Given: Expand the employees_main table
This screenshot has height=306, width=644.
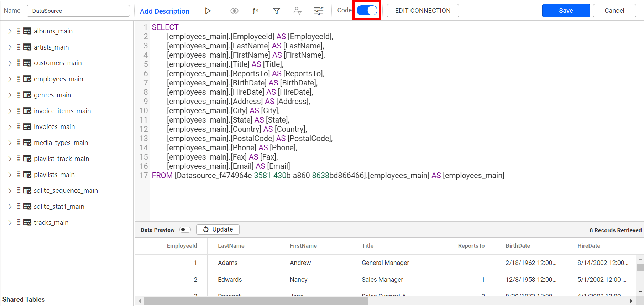Looking at the screenshot, I should coord(10,79).
